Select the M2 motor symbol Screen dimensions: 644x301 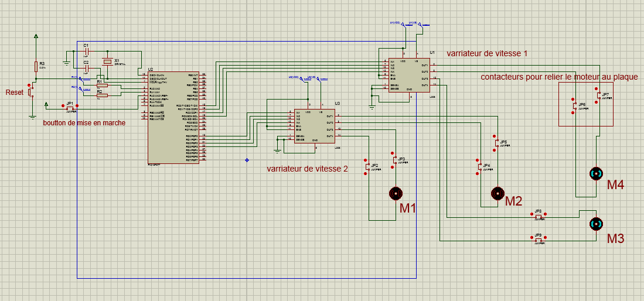(498, 193)
